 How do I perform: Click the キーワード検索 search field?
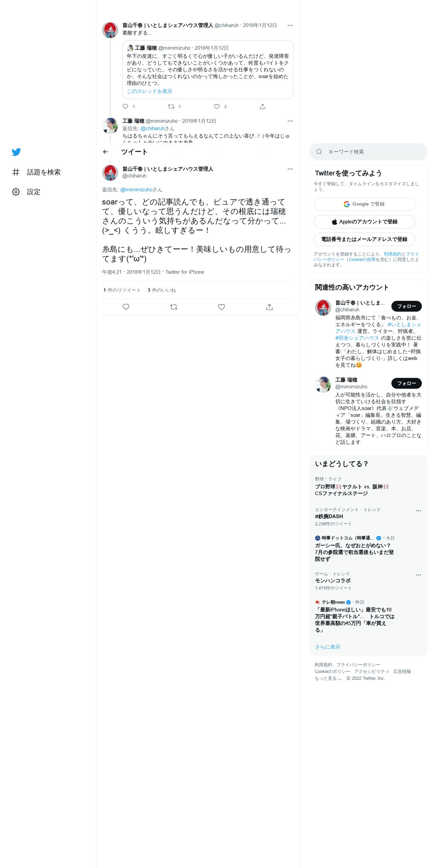pos(368,152)
